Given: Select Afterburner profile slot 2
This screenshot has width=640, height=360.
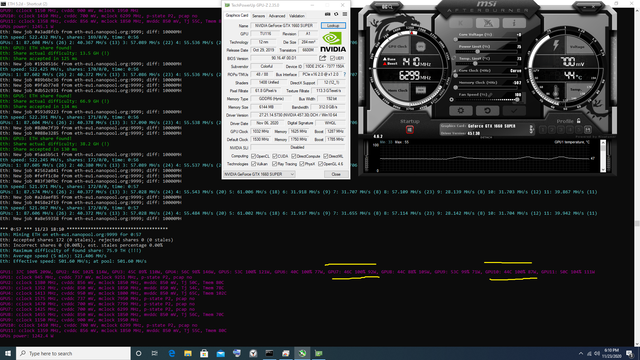Looking at the screenshot, I should (x=551, y=129).
